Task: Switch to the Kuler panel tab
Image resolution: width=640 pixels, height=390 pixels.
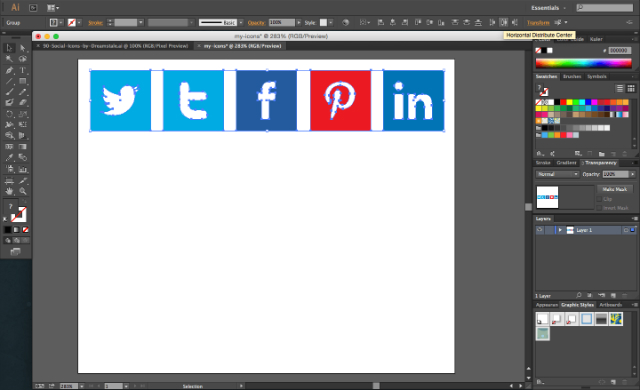Action: tap(596, 39)
